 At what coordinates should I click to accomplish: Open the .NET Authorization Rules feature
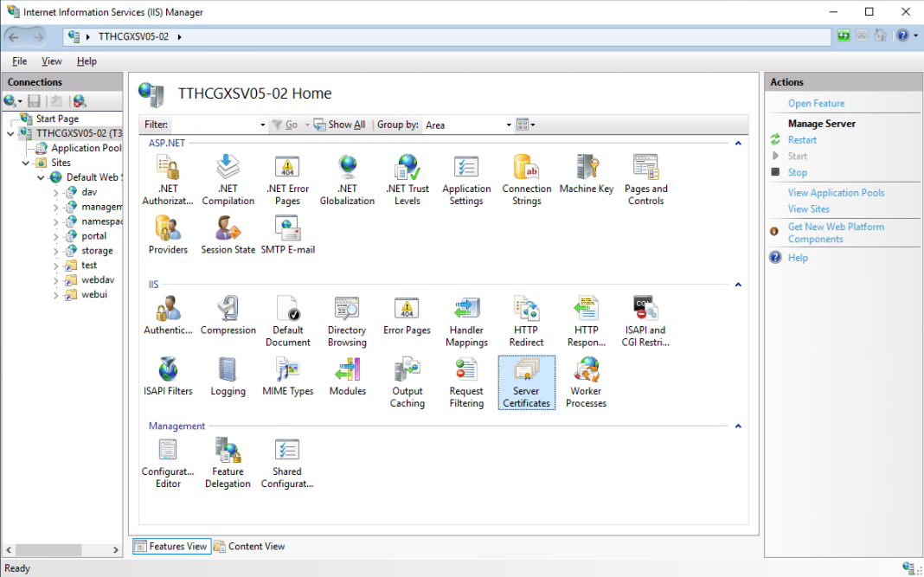pos(168,179)
